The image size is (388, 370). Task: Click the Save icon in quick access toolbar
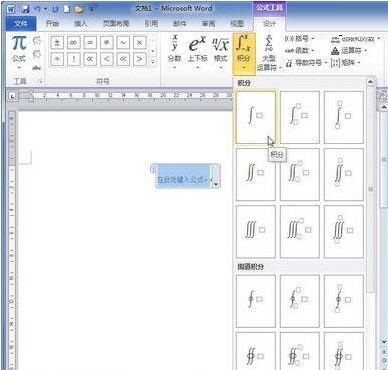click(x=25, y=9)
